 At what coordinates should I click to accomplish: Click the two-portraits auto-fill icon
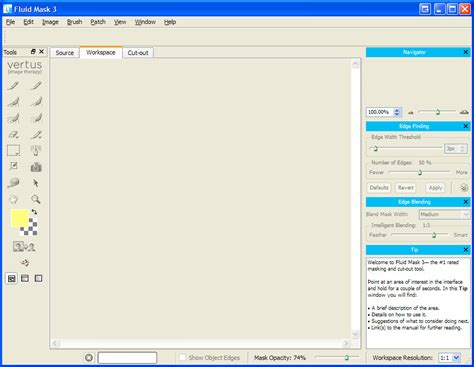(x=24, y=247)
